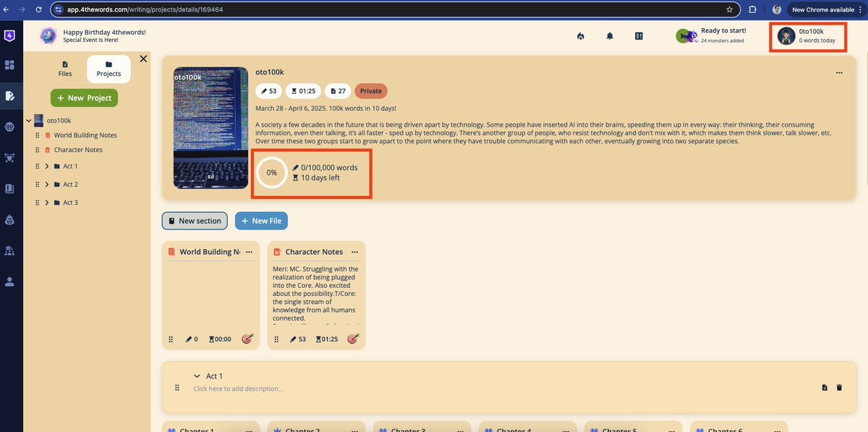Click the streak flame icon in header

(580, 36)
